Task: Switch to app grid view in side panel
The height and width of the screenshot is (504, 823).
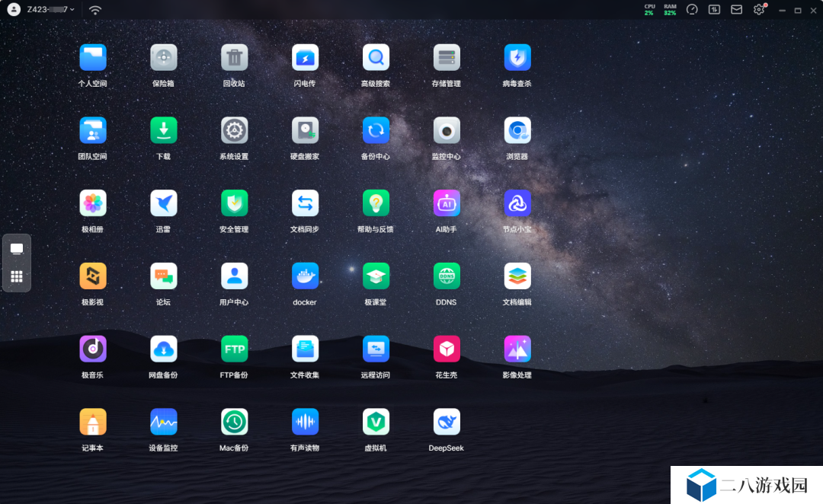Action: click(17, 276)
